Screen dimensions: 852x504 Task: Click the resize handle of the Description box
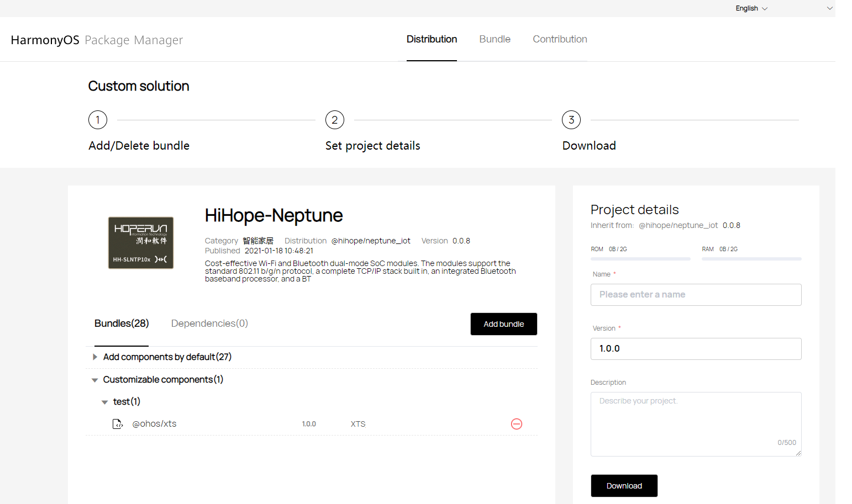[798, 453]
